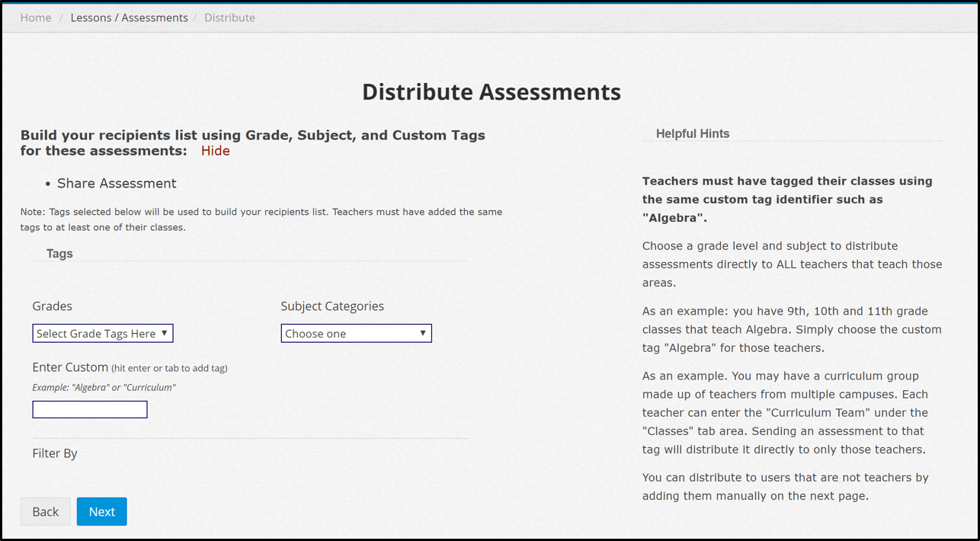Hide the assessments list with Hide link

pos(215,151)
